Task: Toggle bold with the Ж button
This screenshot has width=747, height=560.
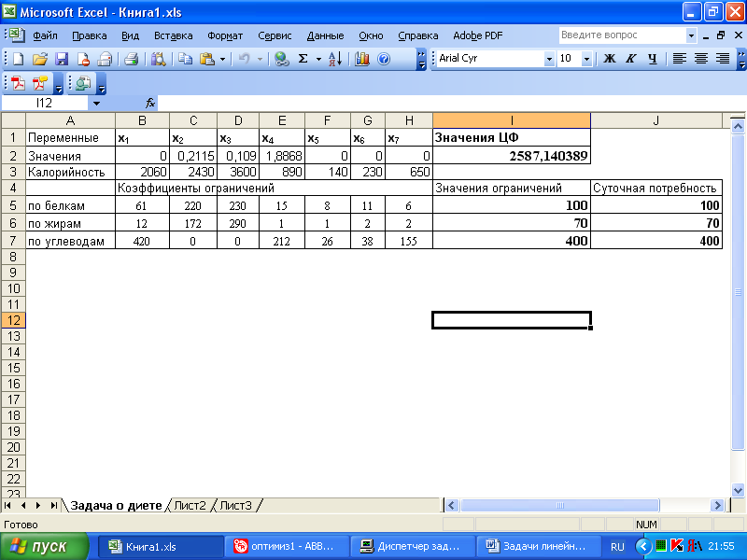Action: point(610,59)
